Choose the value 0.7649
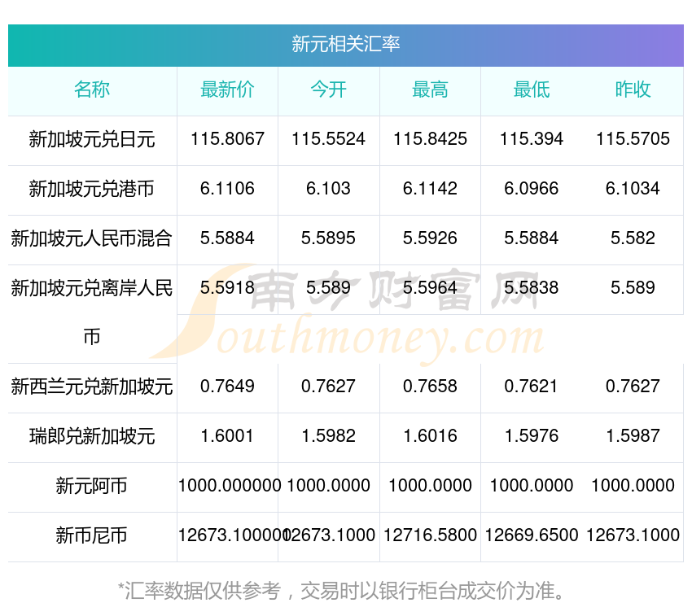The image size is (692, 616). click(227, 387)
